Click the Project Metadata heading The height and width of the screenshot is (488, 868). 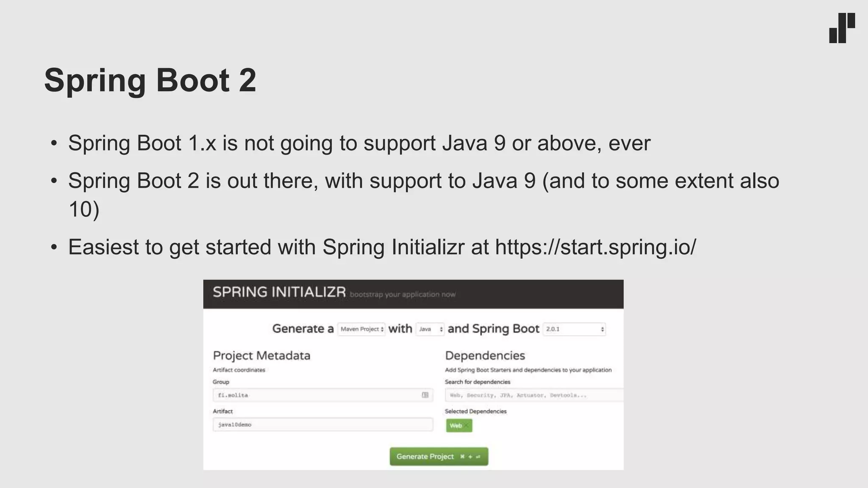pos(262,355)
